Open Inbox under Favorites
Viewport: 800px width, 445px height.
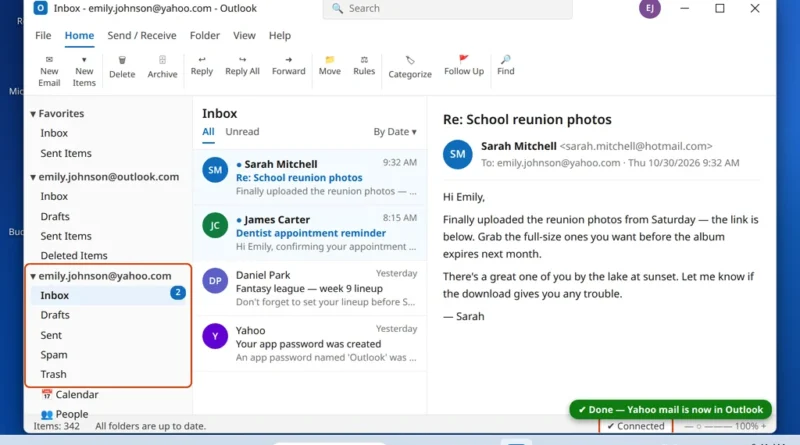point(54,133)
